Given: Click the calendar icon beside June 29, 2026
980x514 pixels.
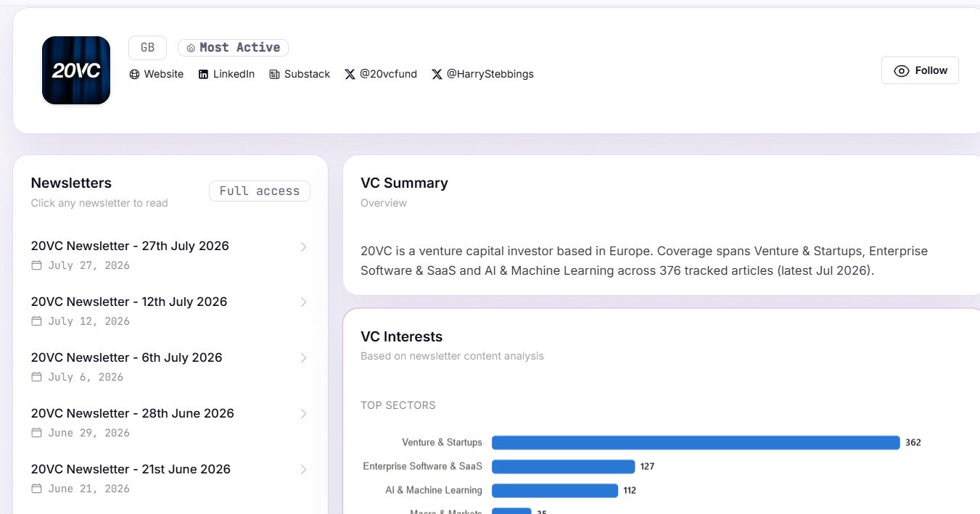Looking at the screenshot, I should click(x=37, y=433).
